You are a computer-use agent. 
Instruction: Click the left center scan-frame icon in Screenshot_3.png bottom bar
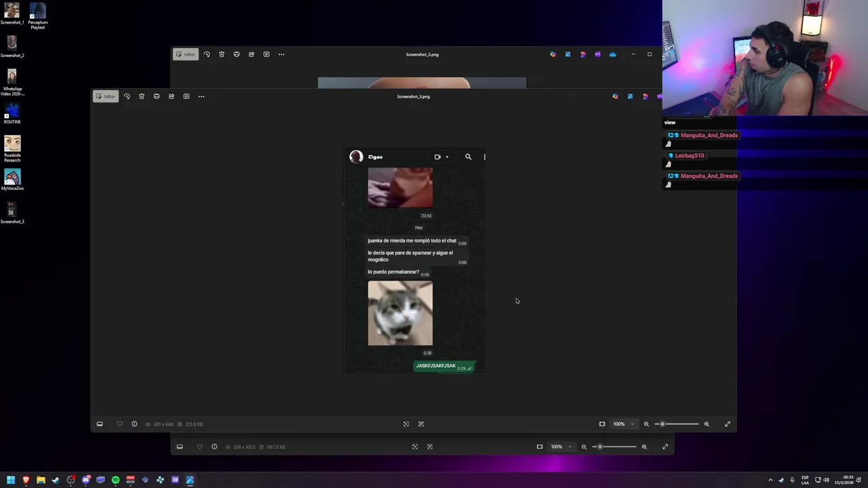point(406,424)
